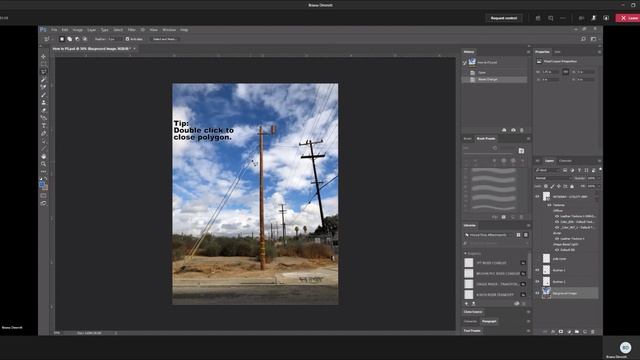Toggle lock all in Layers panel
The height and width of the screenshot is (360, 640).
572,187
